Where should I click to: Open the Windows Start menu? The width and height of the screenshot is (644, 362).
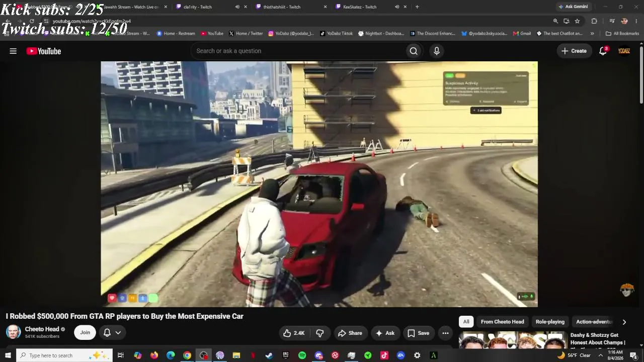tap(8, 355)
